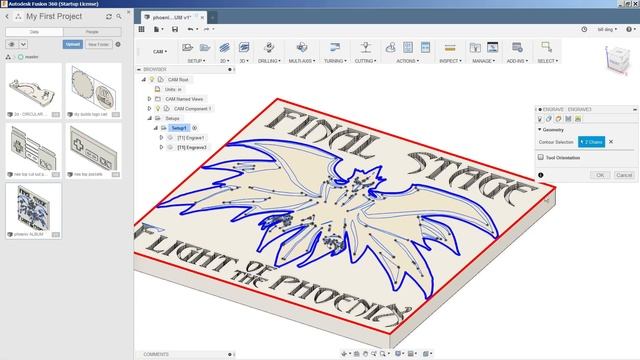Screen dimensions: 640x360
Task: Clear the contour selection with the X
Action: [611, 142]
